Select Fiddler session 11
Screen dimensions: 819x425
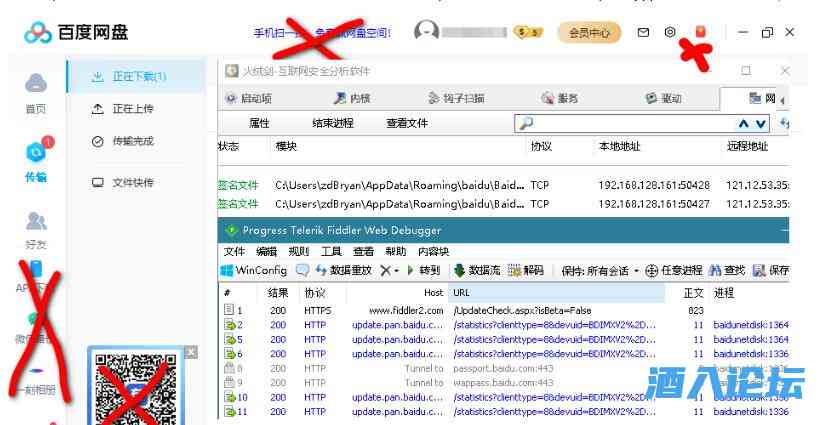(x=506, y=412)
